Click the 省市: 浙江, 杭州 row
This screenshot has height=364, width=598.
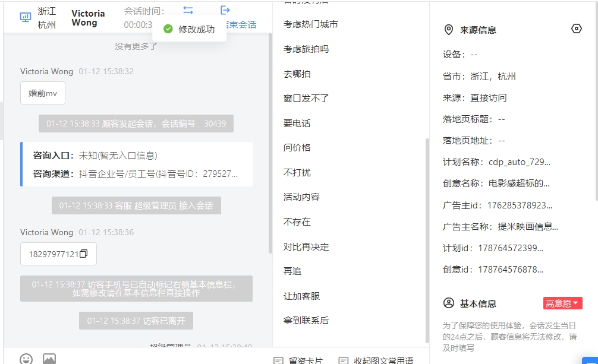tap(479, 77)
